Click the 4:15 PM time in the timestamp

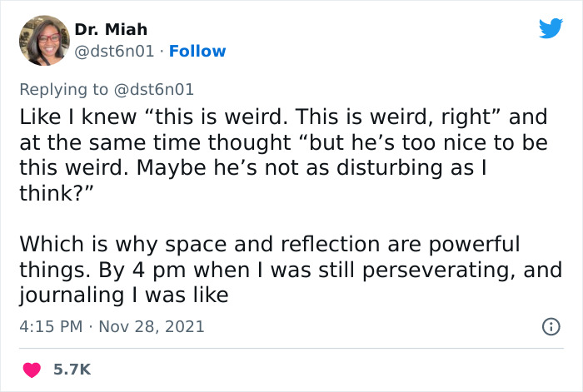[x=49, y=326]
